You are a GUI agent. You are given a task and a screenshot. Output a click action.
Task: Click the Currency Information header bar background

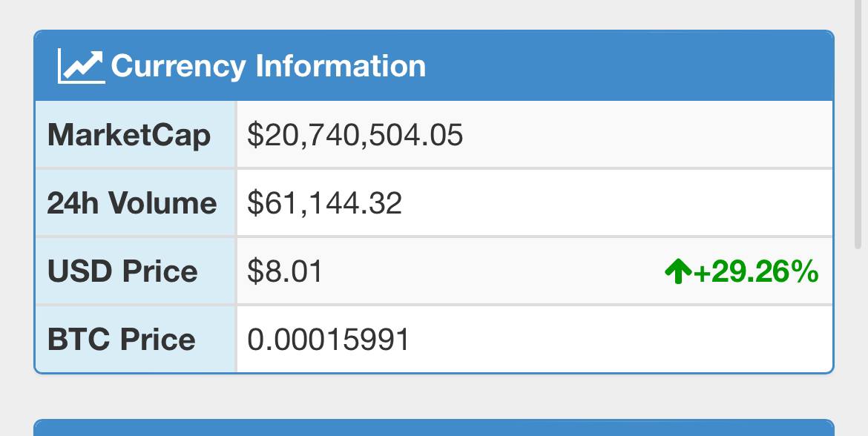coord(625,66)
